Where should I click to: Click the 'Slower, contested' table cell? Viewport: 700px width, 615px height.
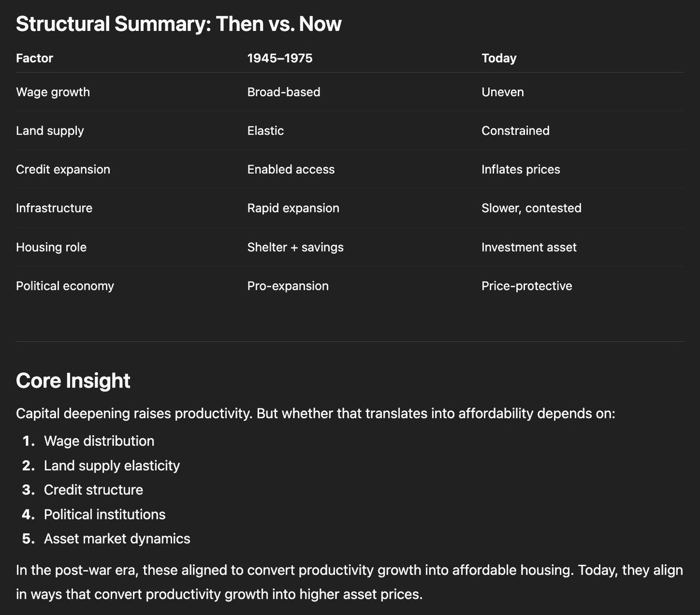pos(531,208)
